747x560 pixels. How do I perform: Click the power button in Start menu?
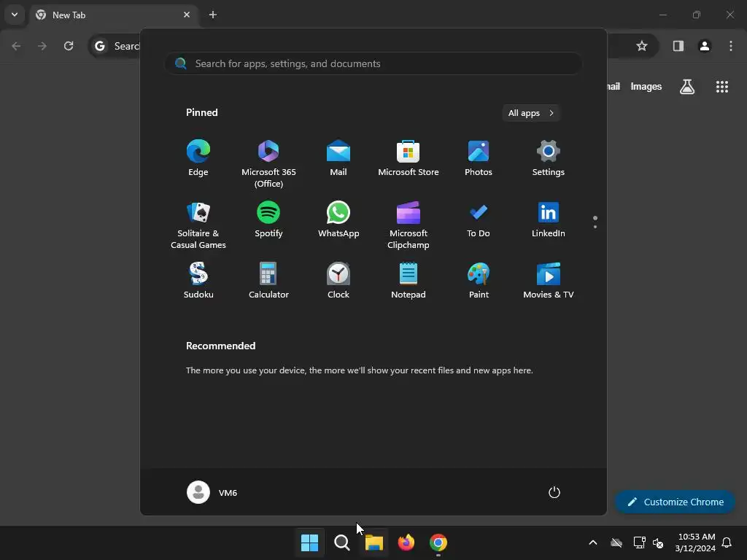(554, 492)
